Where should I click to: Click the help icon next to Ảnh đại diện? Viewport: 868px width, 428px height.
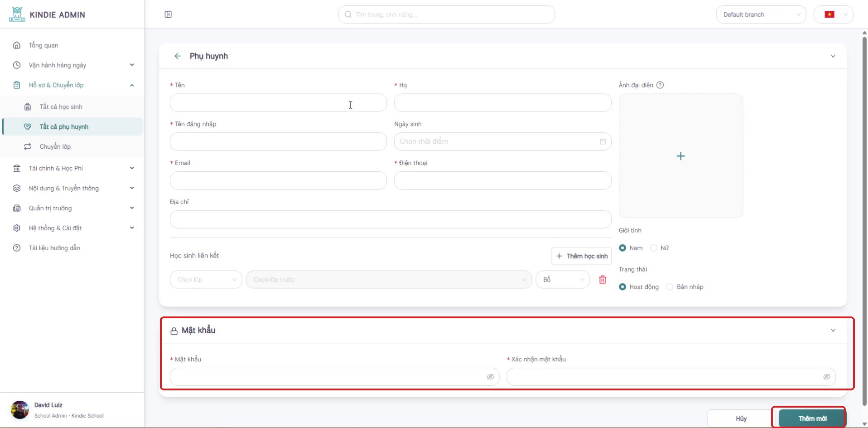(660, 85)
